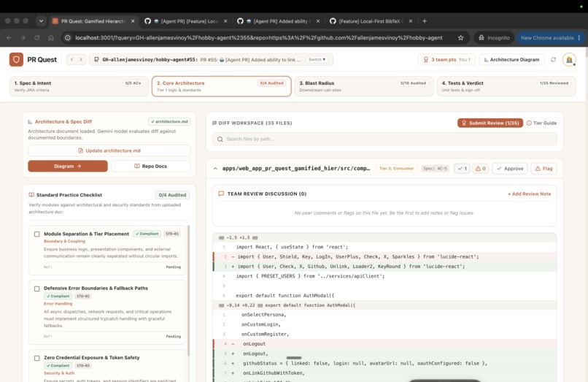Select the 4. Tests & Verdict step
This screenshot has height=382, width=588.
click(x=506, y=86)
